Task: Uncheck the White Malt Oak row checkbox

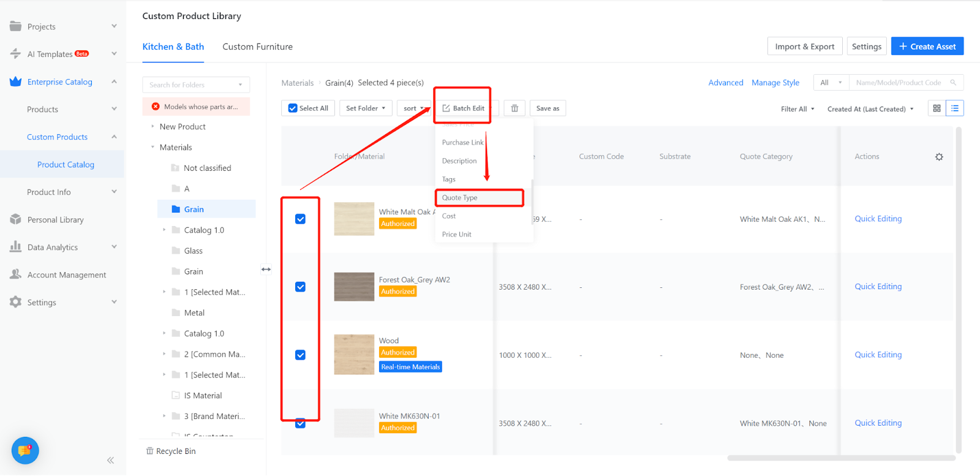Action: coord(300,219)
